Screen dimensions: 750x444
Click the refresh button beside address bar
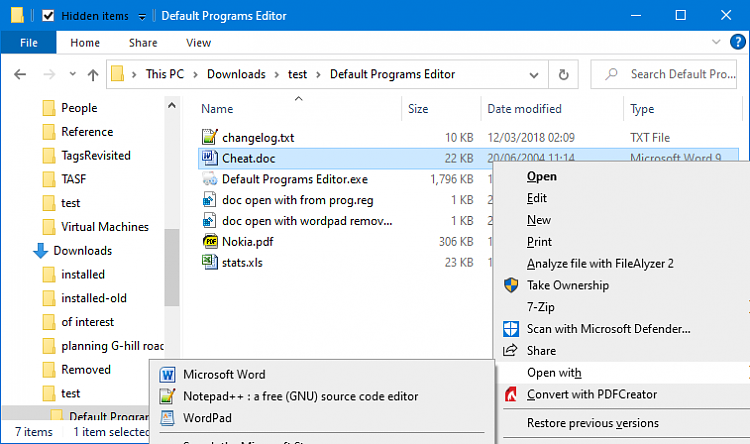pos(564,74)
